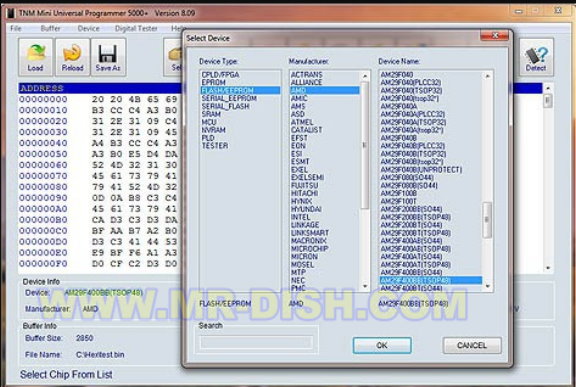576x387 pixels.
Task: Minimize the TNM Programmer window
Action: [x=519, y=12]
